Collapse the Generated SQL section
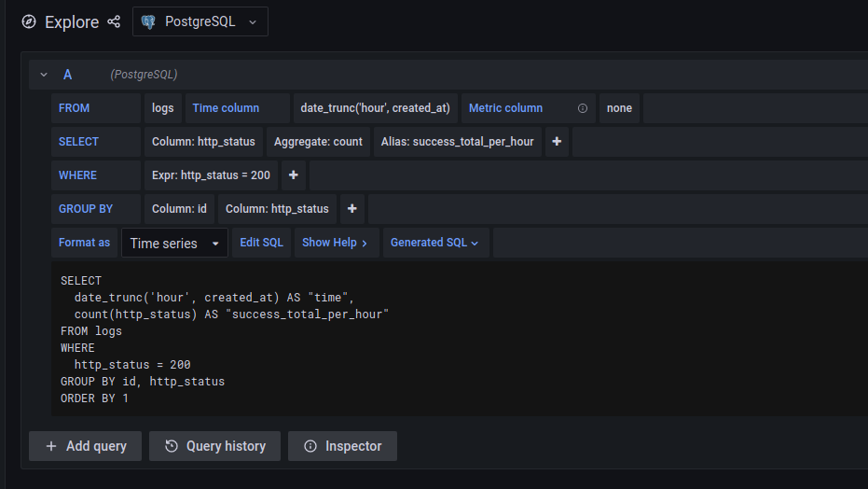The width and height of the screenshot is (868, 489). click(434, 243)
